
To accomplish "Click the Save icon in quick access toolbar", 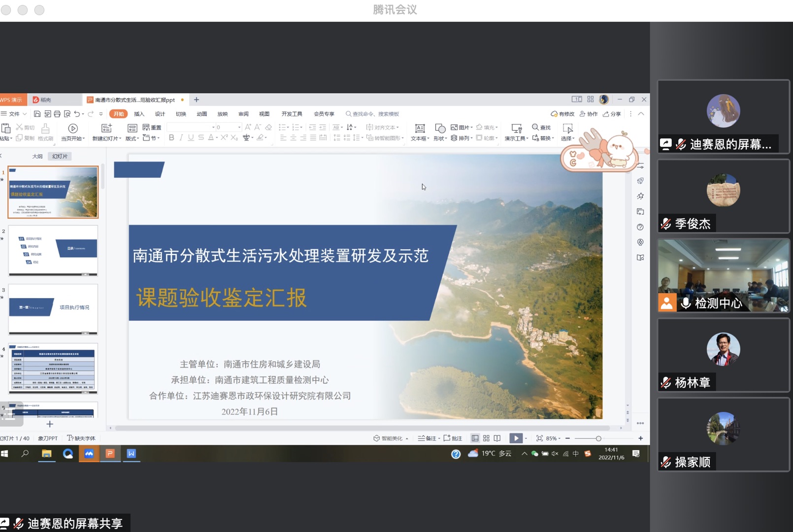I will (37, 114).
